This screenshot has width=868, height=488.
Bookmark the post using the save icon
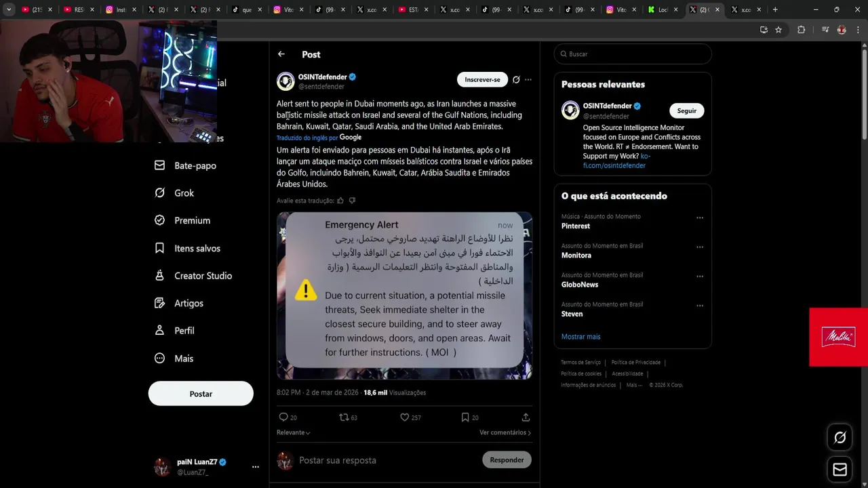pos(465,418)
